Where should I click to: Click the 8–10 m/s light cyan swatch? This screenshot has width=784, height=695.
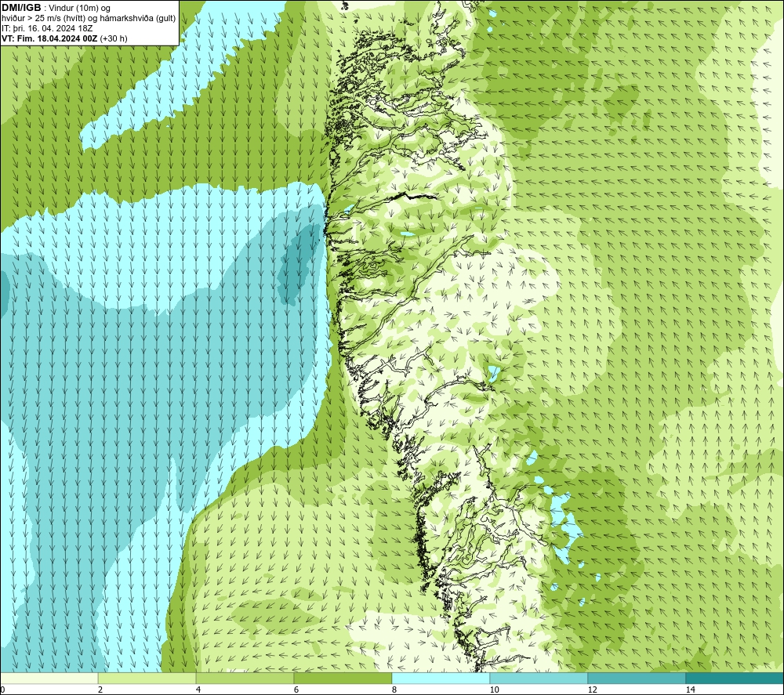pos(441,679)
